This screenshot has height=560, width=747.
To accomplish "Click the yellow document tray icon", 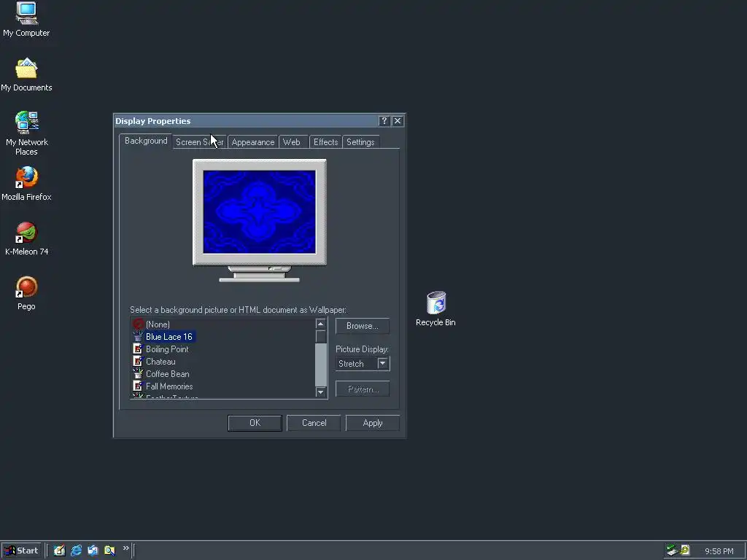I will [x=684, y=551].
